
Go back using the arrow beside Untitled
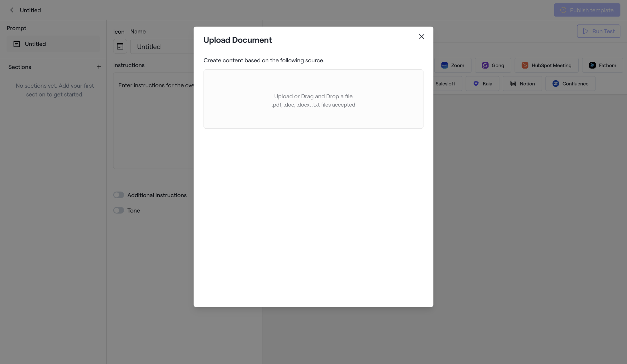[11, 10]
